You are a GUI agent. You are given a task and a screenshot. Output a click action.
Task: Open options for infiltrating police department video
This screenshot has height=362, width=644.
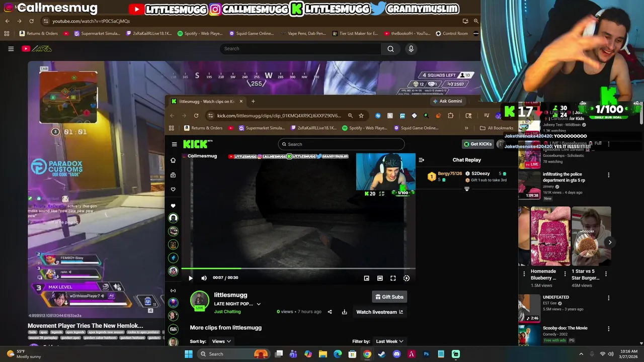(x=608, y=175)
